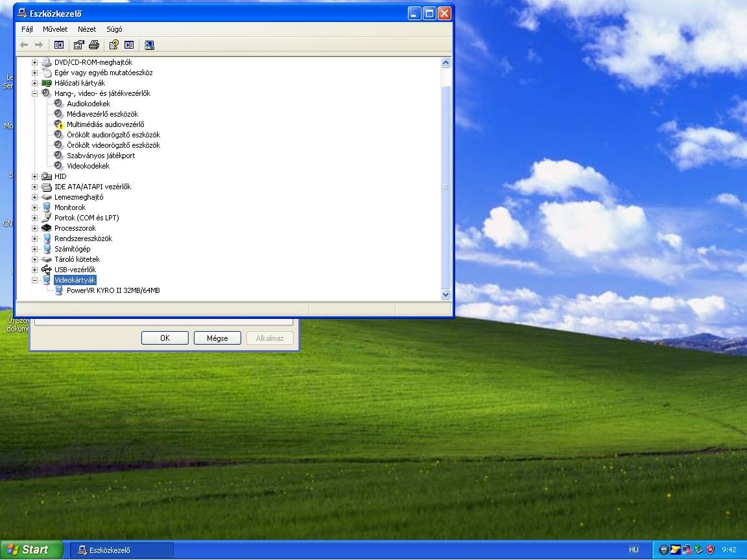Expand the Processzorok node
Screen dimensions: 747x560
(x=34, y=229)
